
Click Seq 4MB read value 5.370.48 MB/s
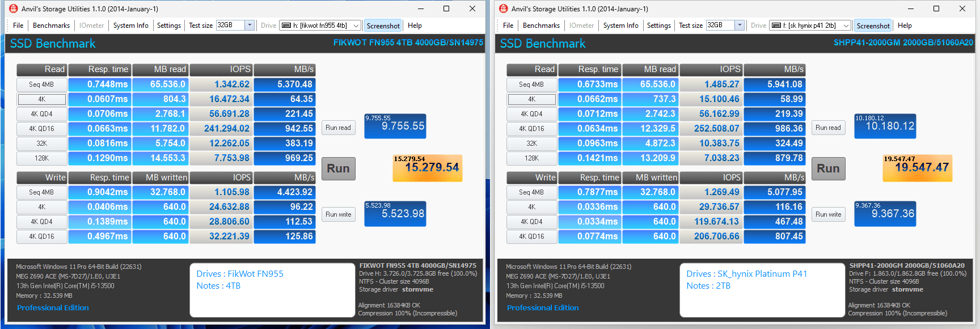tap(285, 85)
